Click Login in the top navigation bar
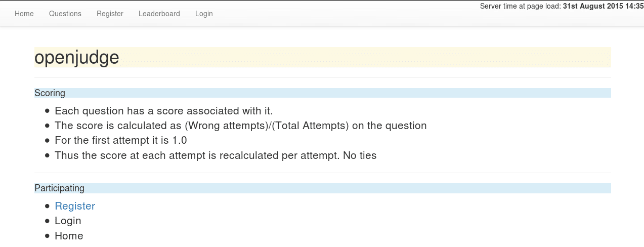The image size is (644, 247). [x=204, y=14]
